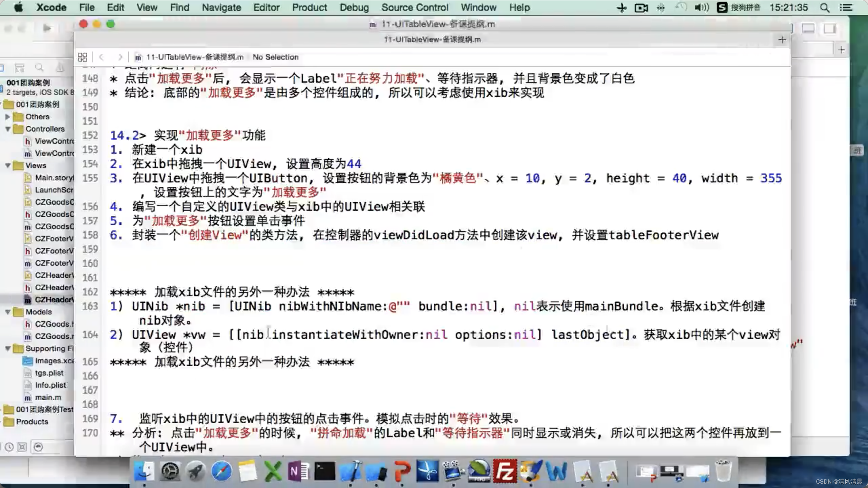Viewport: 868px width, 488px height.
Task: Open the related items grid icon
Action: click(82, 57)
